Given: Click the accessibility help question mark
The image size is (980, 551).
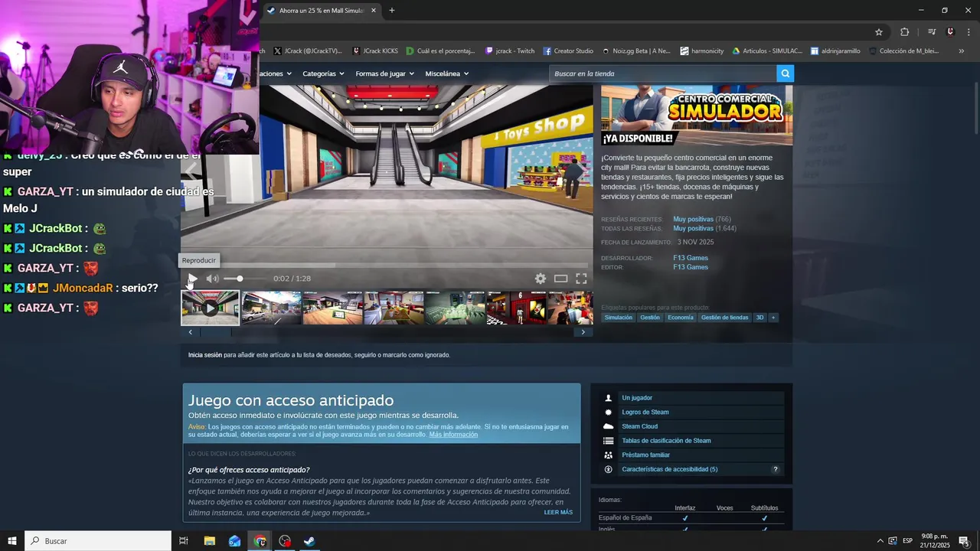Looking at the screenshot, I should coord(775,469).
